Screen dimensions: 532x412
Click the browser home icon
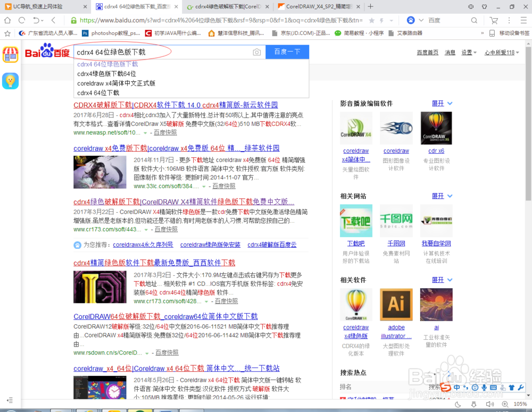coord(7,20)
